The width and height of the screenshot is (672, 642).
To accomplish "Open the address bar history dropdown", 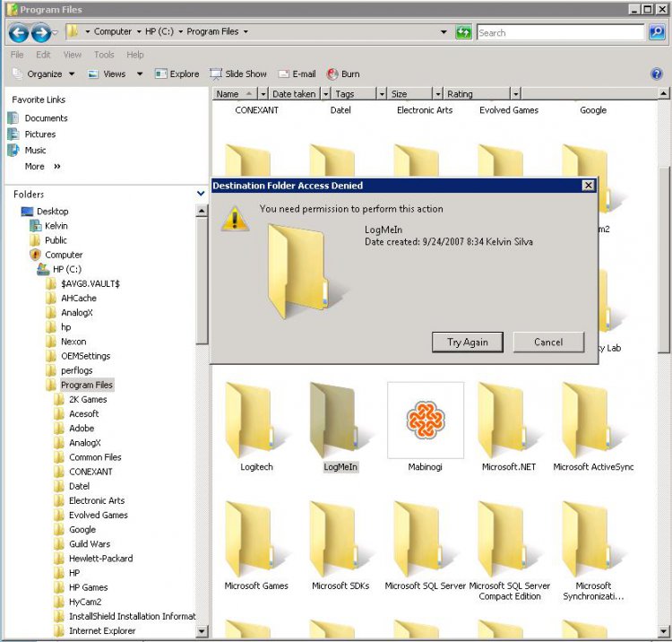I will coord(444,31).
